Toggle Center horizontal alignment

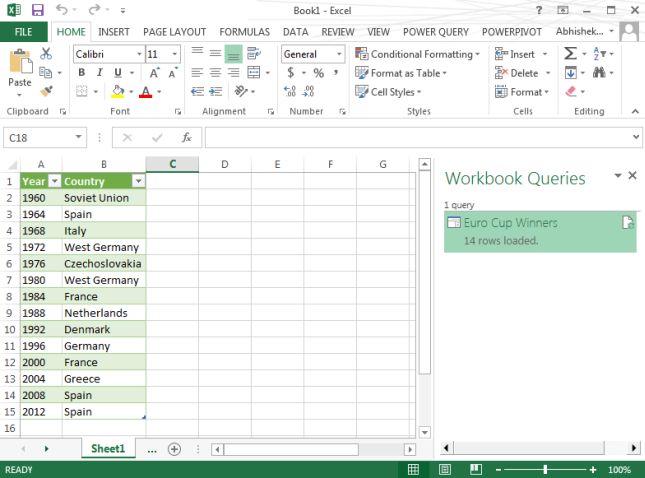click(215, 73)
